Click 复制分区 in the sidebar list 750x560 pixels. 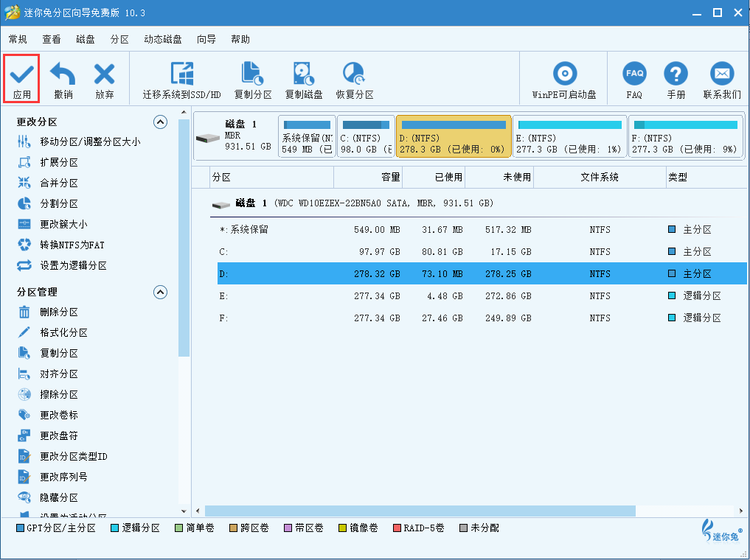[x=47, y=353]
